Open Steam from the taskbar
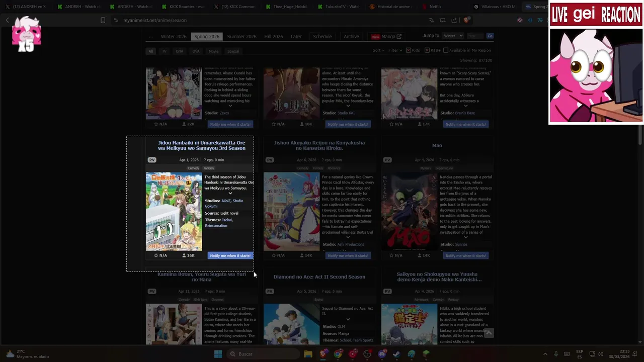 [397, 354]
